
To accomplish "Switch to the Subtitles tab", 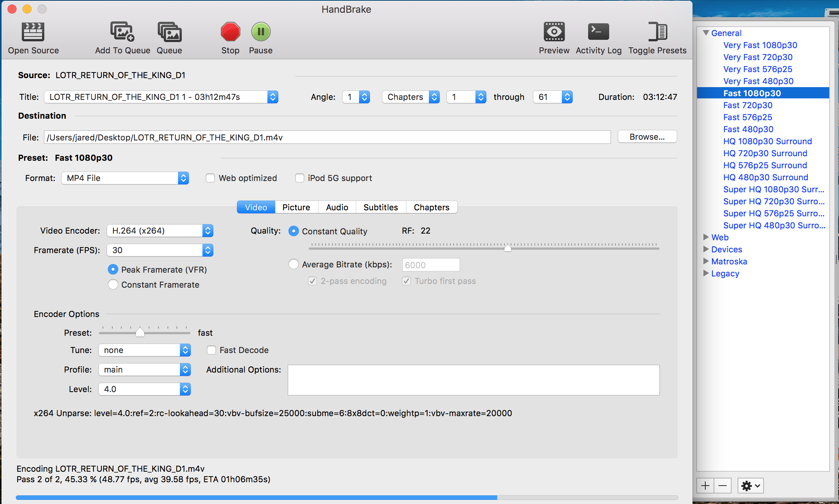I will pos(381,207).
